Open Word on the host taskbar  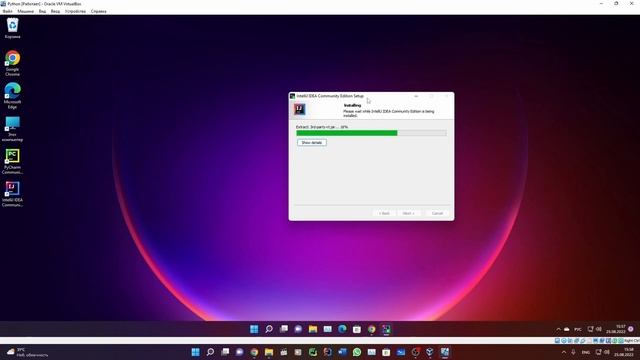click(x=342, y=352)
